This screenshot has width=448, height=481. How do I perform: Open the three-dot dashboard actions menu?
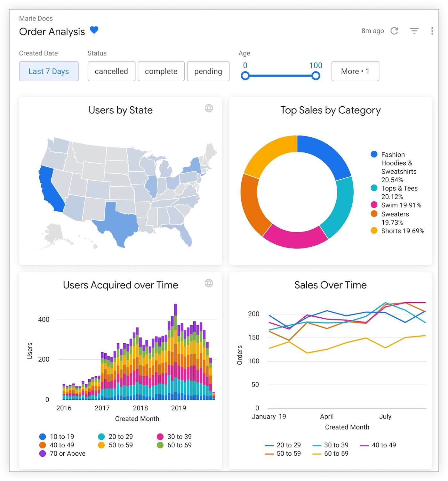pyautogui.click(x=432, y=31)
